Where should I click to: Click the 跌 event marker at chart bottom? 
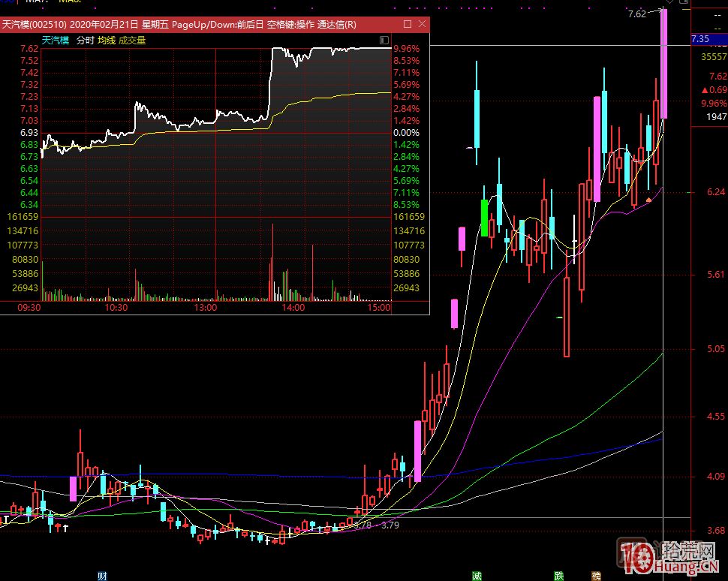coord(558,576)
